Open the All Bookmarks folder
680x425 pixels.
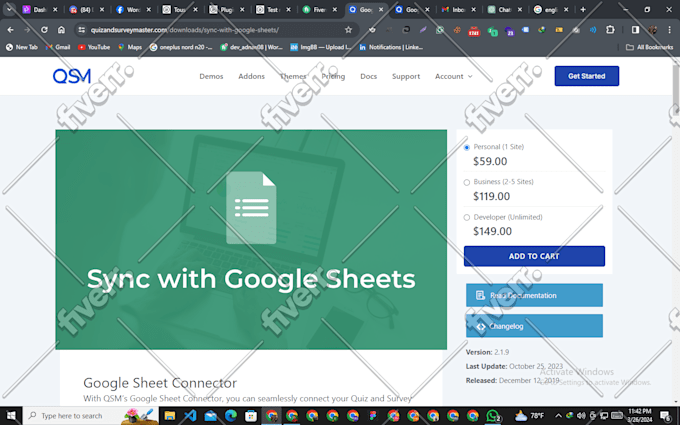tap(650, 47)
